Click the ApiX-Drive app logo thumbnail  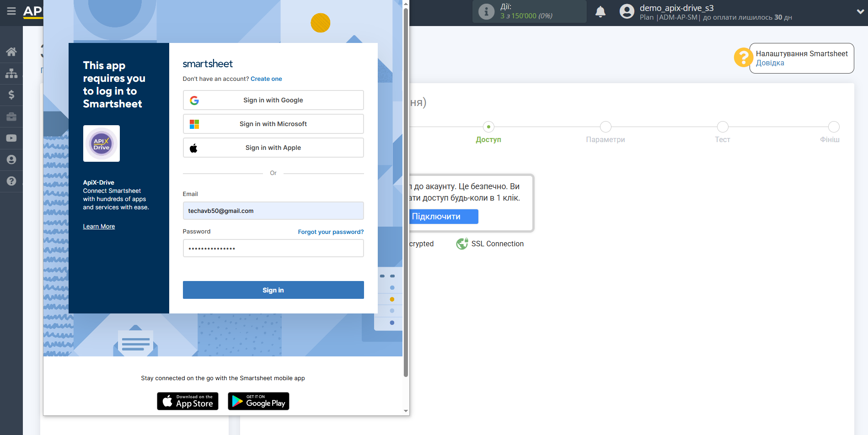[x=102, y=143]
